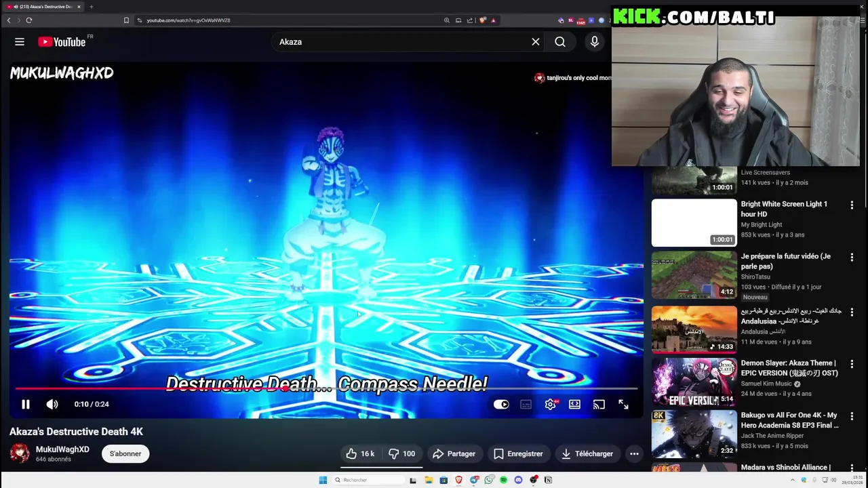Image resolution: width=868 pixels, height=488 pixels.
Task: Open Notion from the taskbar
Action: 549,480
